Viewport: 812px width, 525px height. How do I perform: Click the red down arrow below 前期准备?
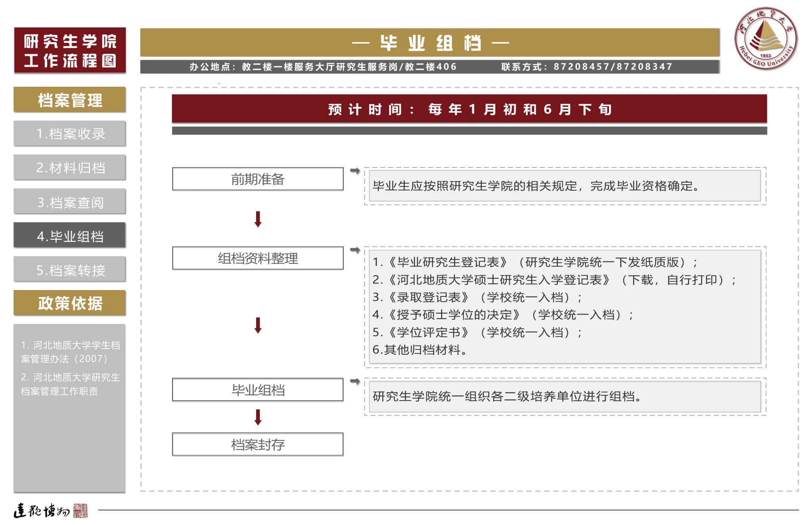258,219
